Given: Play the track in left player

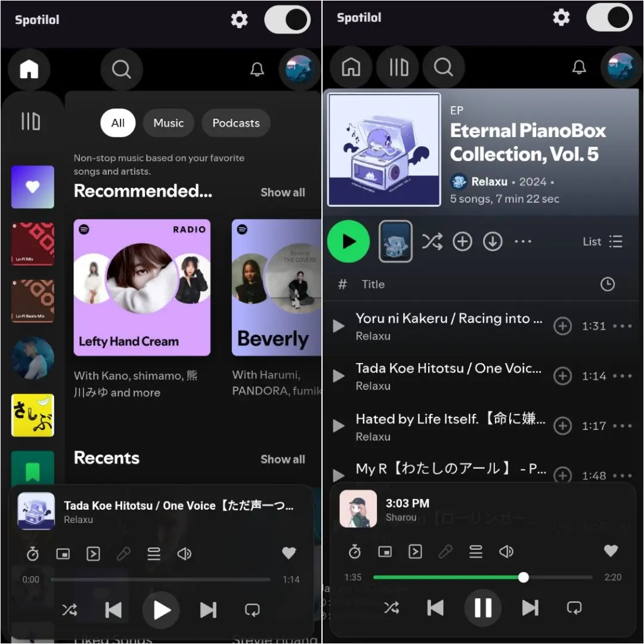Looking at the screenshot, I should (161, 610).
